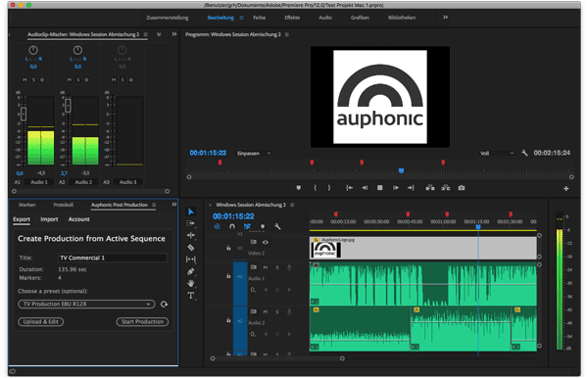Open Voll playback resolution dropdown
Image resolution: width=588 pixels, height=378 pixels.
pos(497,153)
